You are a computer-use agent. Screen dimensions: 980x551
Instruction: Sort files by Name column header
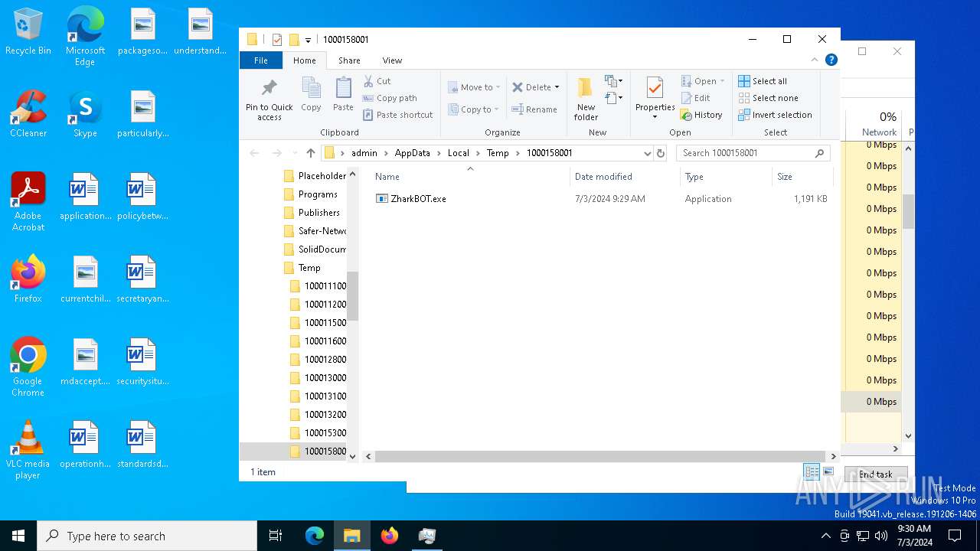click(470, 177)
